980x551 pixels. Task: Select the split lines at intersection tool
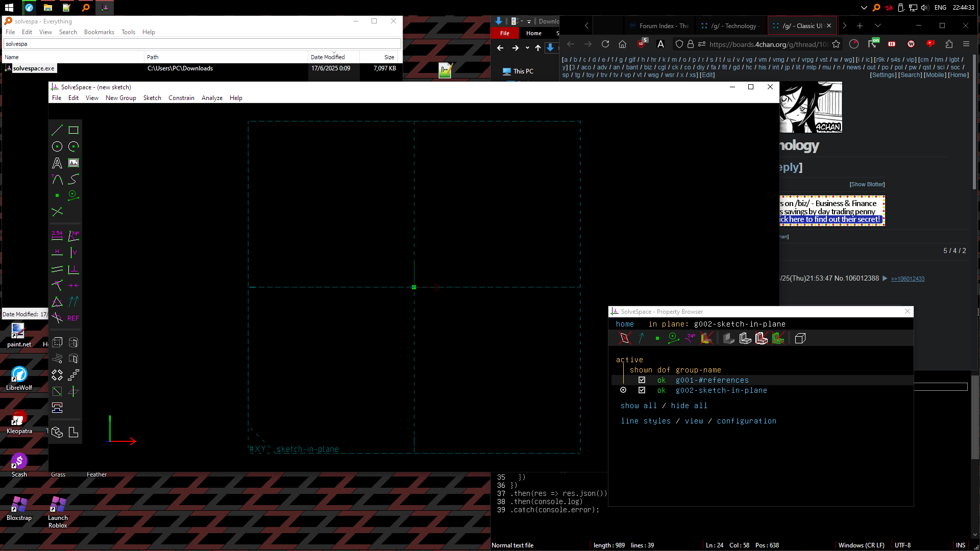pos(57,212)
